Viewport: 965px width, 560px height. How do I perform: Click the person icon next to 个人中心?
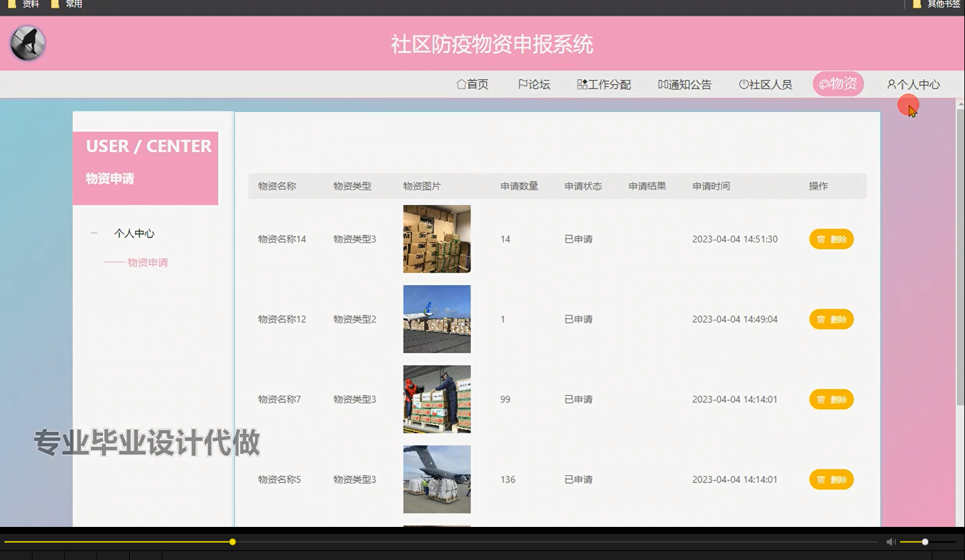point(891,84)
